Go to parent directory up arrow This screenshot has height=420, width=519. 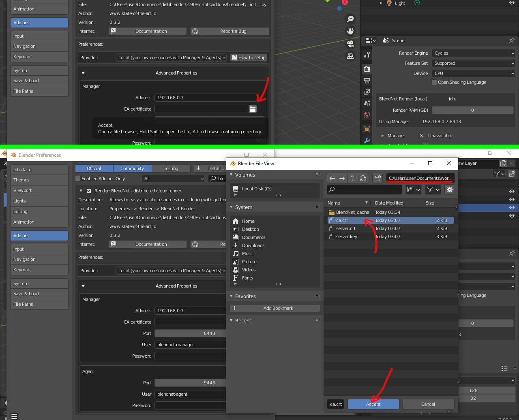[x=353, y=178]
